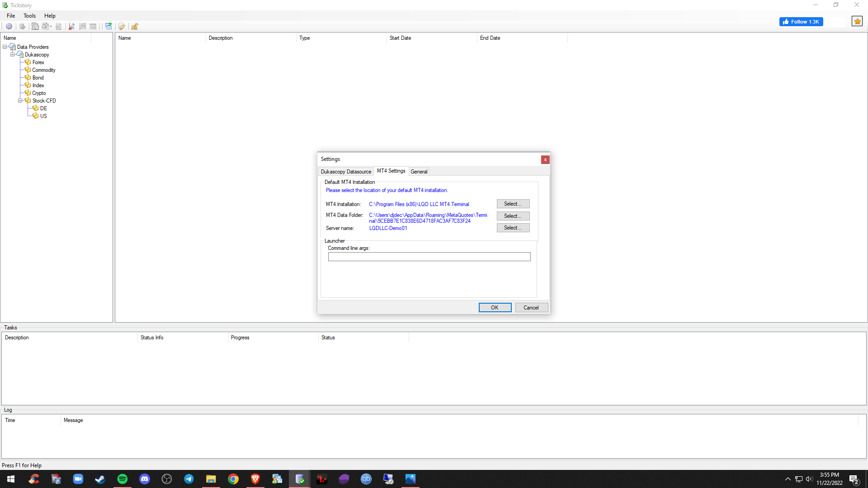
Task: Click the grayed-out chart pages toolbar icon
Action: [x=35, y=26]
